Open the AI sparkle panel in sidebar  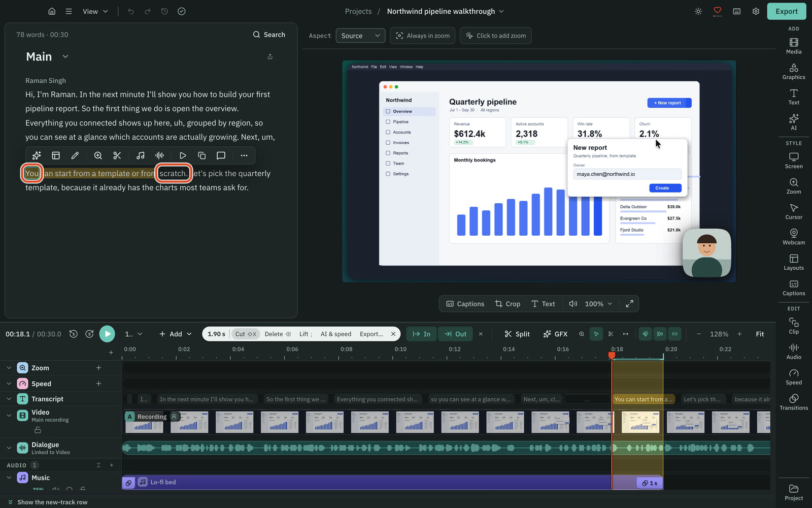(794, 122)
